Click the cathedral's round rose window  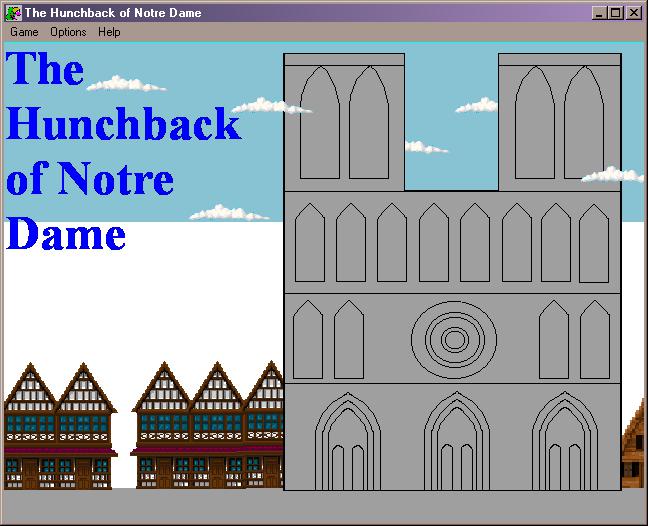[x=454, y=340]
